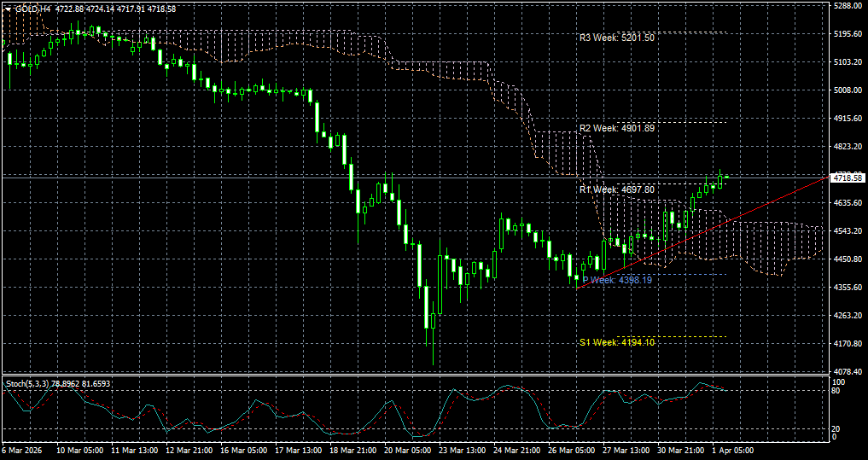This screenshot has height=460, width=868.
Task: Click the 1 Apr 05:00 time label
Action: [x=735, y=451]
